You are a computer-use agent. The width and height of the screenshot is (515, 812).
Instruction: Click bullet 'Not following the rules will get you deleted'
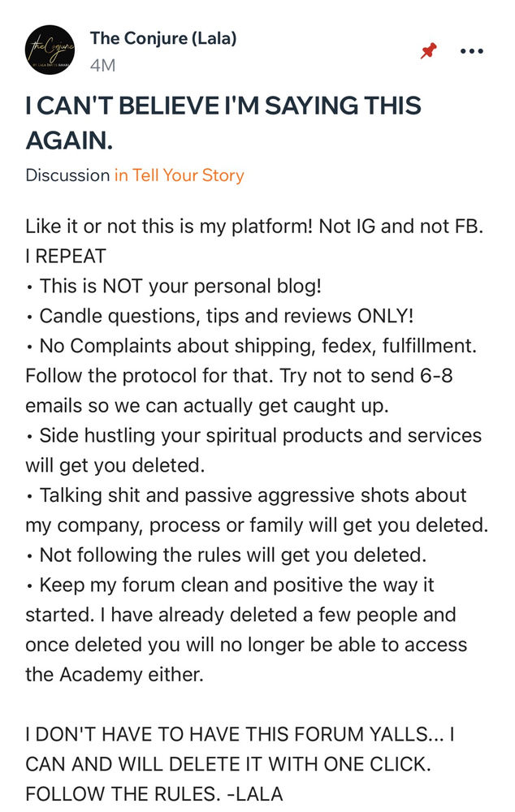click(227, 555)
